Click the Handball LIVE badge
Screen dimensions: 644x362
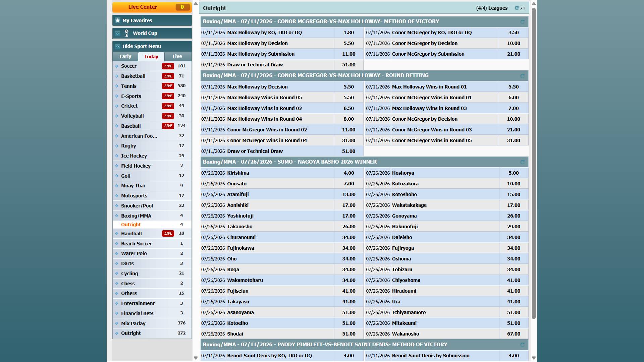168,234
